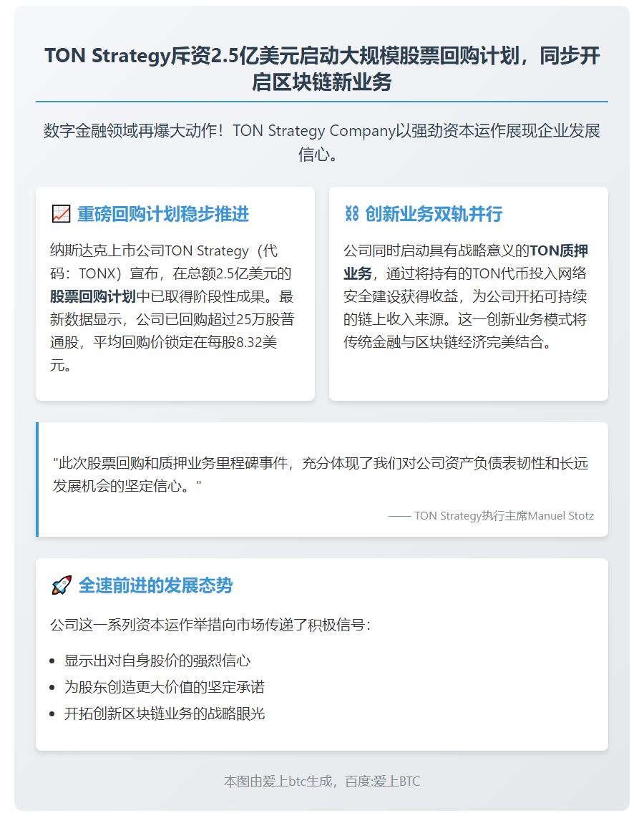This screenshot has width=644, height=833.
Task: Select the bold 股票回购计划 text
Action: 93,297
